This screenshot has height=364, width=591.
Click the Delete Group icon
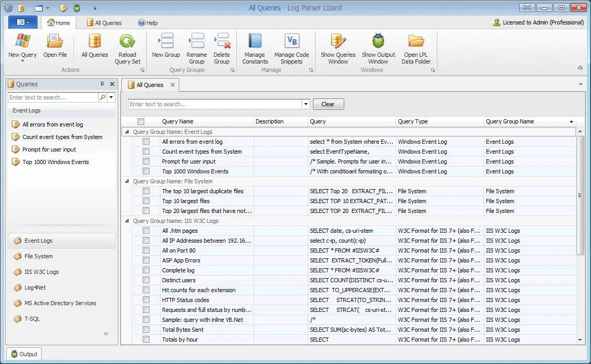click(x=222, y=41)
